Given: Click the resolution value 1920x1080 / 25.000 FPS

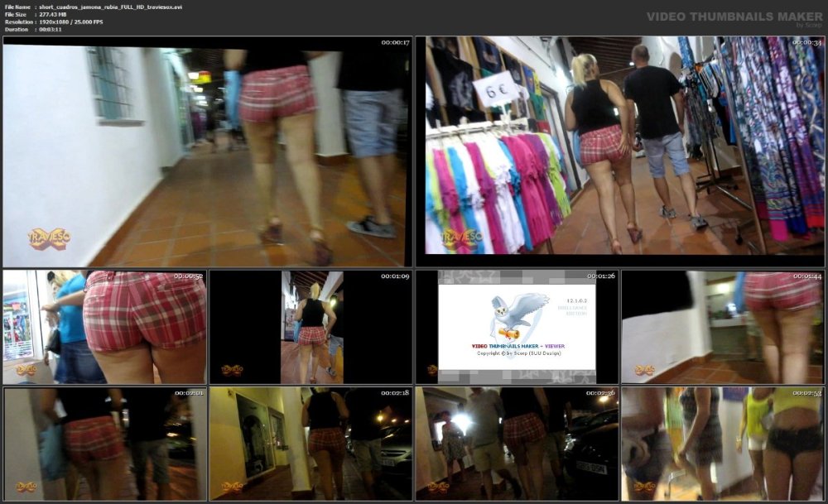Looking at the screenshot, I should tap(70, 22).
